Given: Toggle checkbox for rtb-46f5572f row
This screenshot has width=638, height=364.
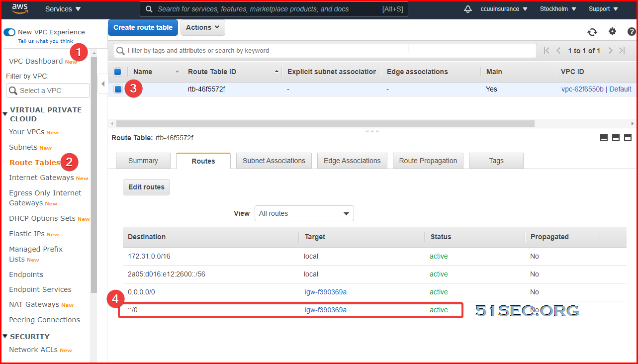Looking at the screenshot, I should pyautogui.click(x=118, y=90).
